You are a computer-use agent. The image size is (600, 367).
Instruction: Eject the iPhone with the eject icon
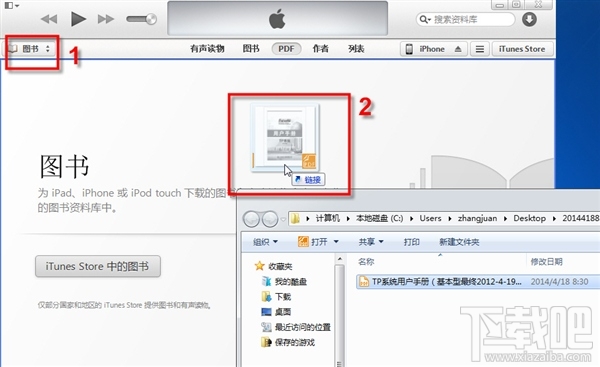pos(458,49)
